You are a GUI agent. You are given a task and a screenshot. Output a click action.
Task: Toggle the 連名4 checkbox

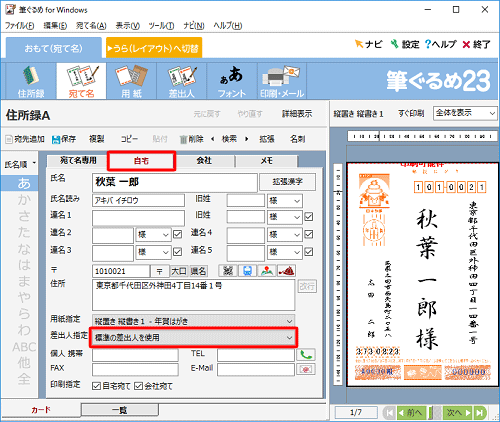click(x=309, y=234)
